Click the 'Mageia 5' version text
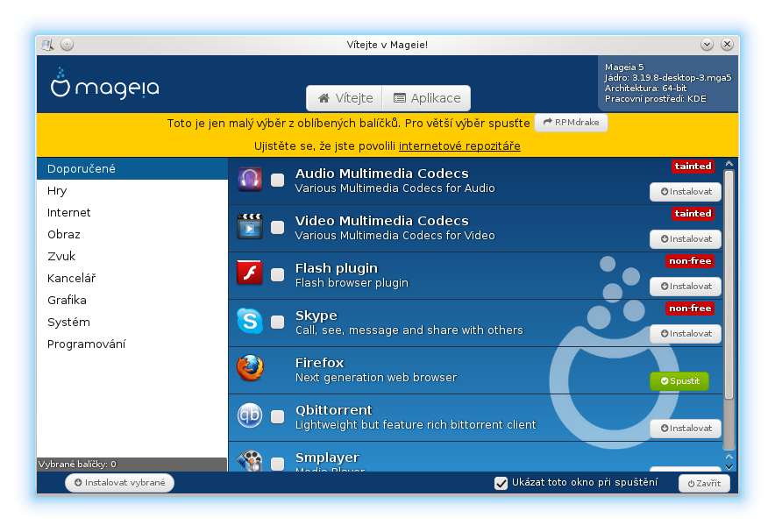 pyautogui.click(x=624, y=67)
